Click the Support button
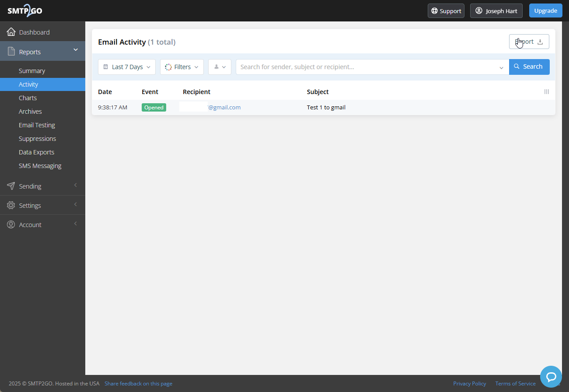The image size is (569, 392). coord(446,11)
